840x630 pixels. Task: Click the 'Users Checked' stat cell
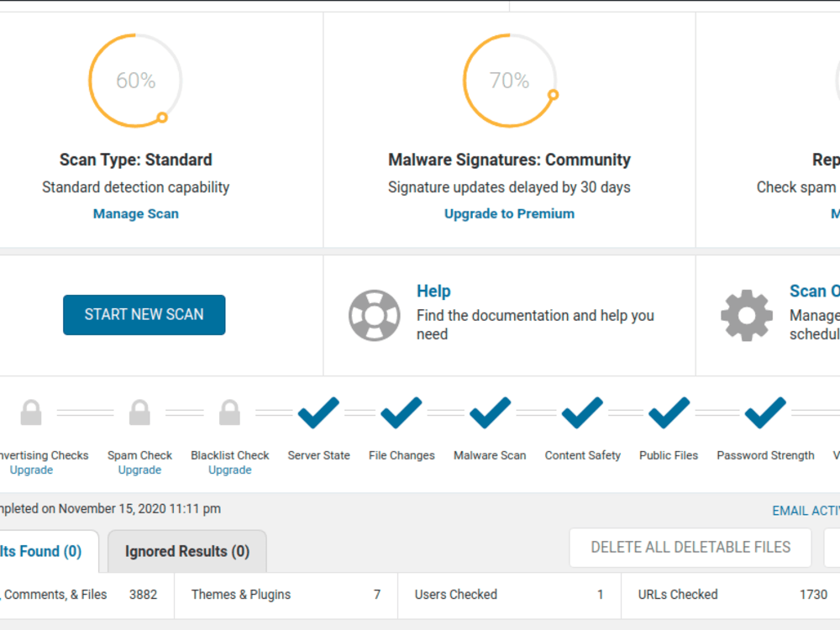point(510,595)
